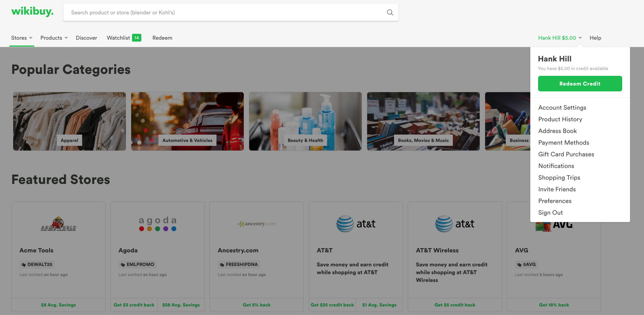Click the 5AVG coupon code tag

tap(526, 264)
